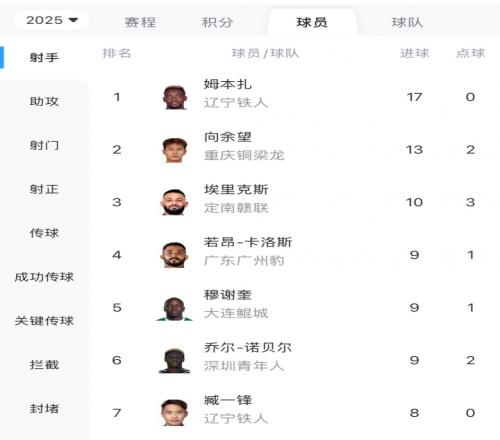
Task: Switch to the 赛程 tab
Action: coord(140,23)
